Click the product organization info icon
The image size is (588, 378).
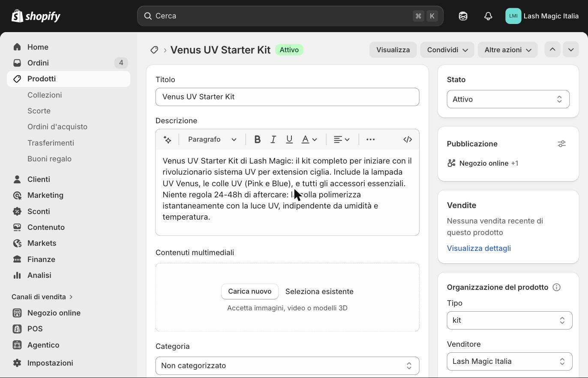pos(557,287)
